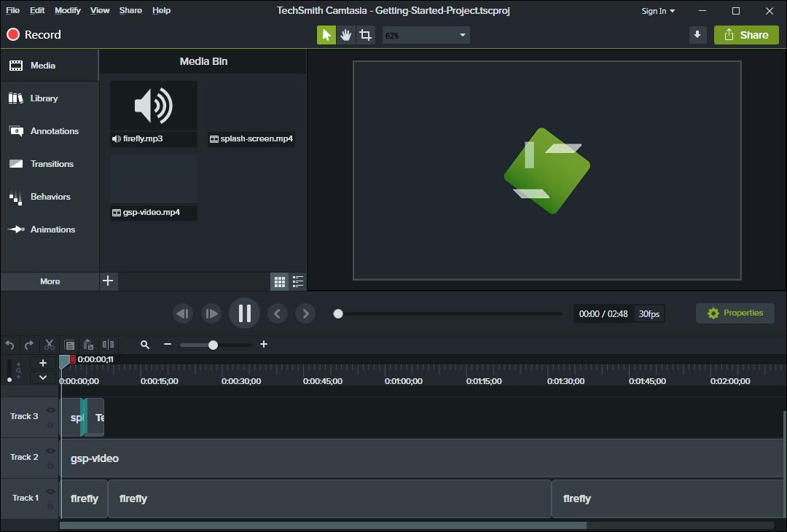Switch Media Bin to thumbnail grid view
Viewport: 787px width, 532px height.
pos(280,281)
